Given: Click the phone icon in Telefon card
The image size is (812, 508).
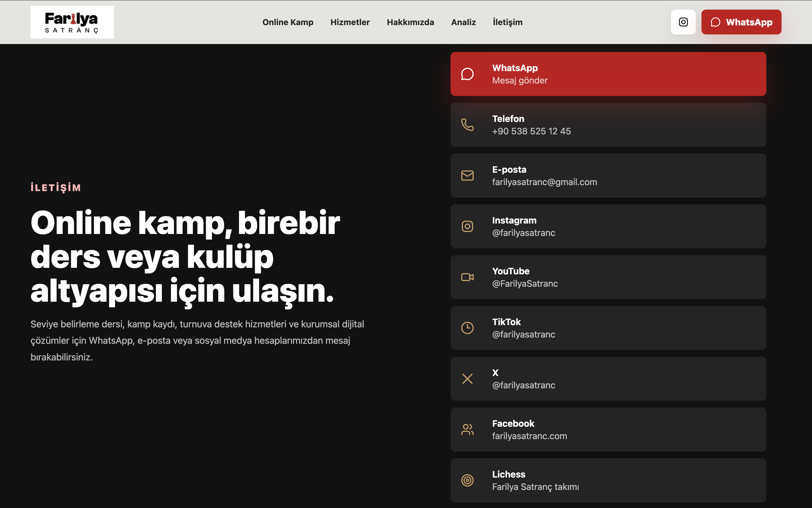Looking at the screenshot, I should coord(467,125).
